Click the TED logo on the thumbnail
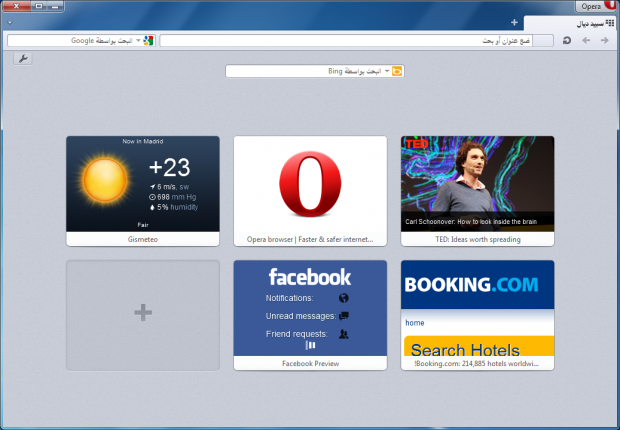 [x=416, y=144]
